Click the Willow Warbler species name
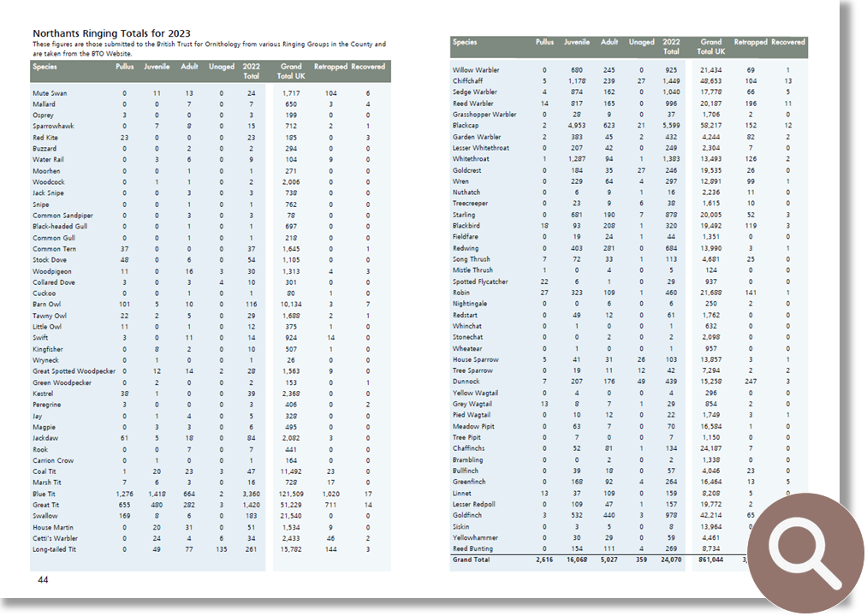Image resolution: width=867 pixels, height=616 pixels. point(476,70)
